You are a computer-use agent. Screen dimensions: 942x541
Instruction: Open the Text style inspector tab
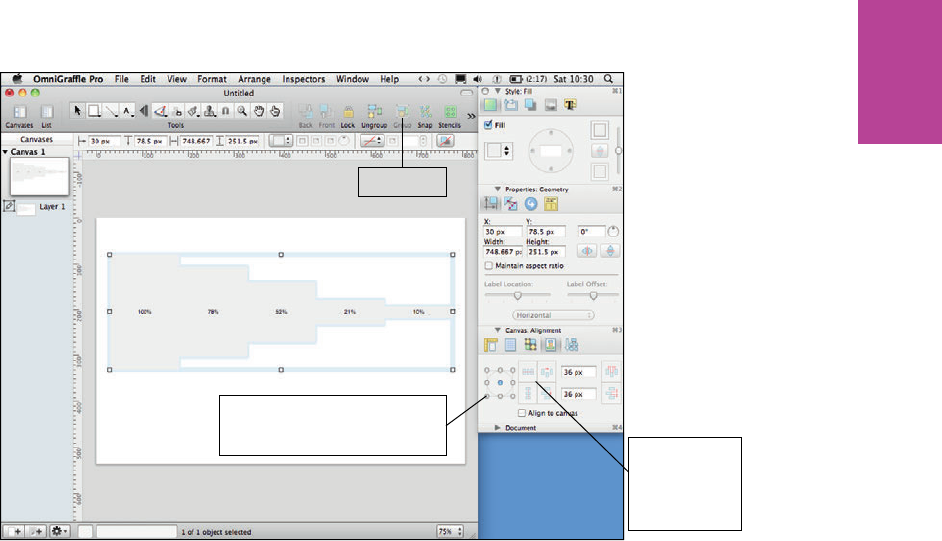pos(570,105)
